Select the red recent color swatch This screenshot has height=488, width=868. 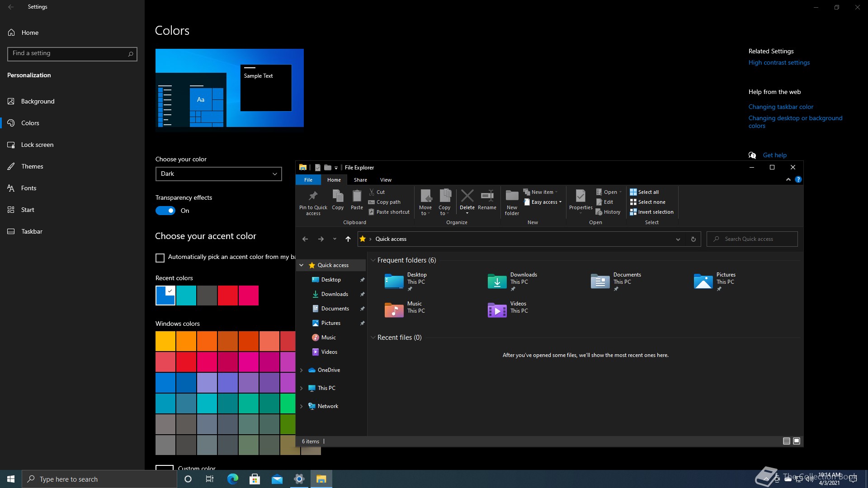coord(228,296)
